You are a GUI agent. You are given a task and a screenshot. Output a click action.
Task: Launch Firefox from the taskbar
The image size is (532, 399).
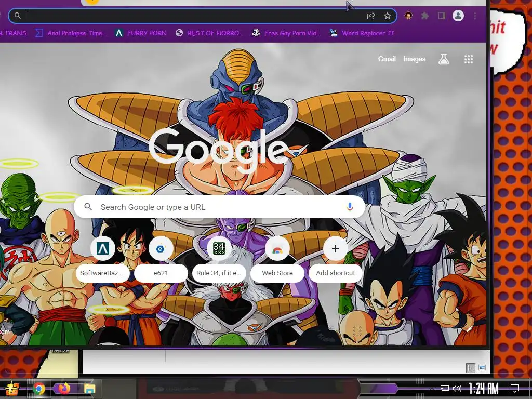64,389
